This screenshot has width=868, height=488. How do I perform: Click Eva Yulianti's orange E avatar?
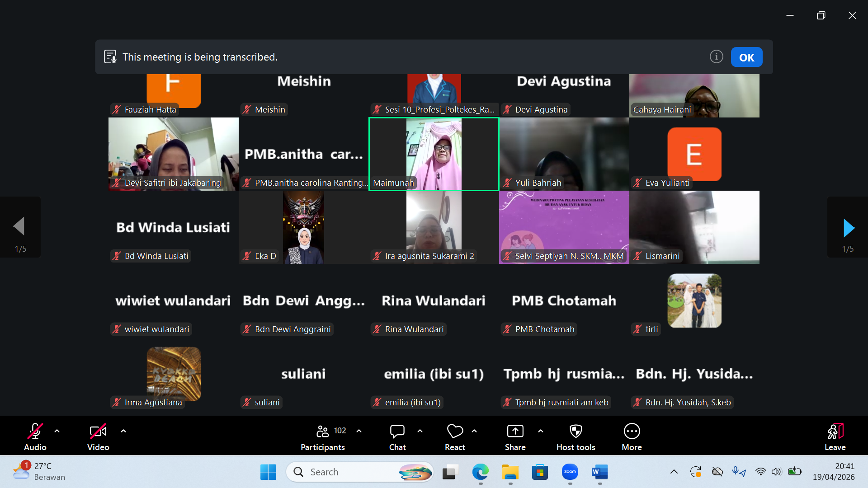694,154
